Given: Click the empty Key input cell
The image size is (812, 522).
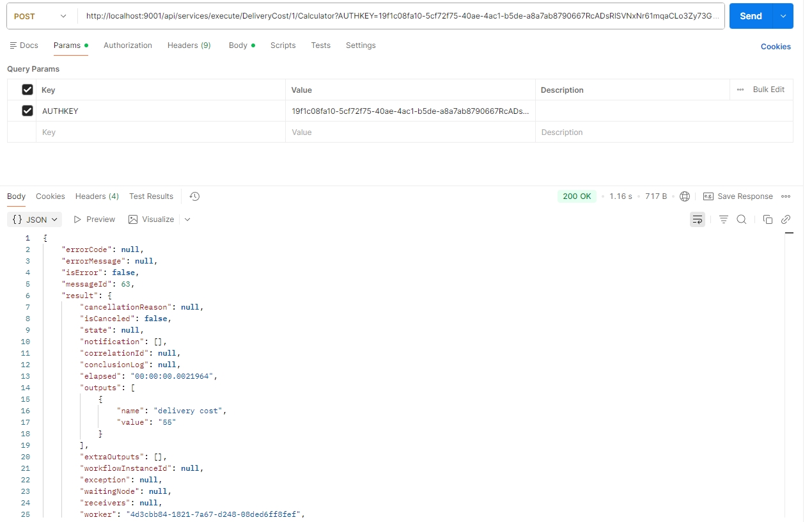Looking at the screenshot, I should click(x=160, y=132).
